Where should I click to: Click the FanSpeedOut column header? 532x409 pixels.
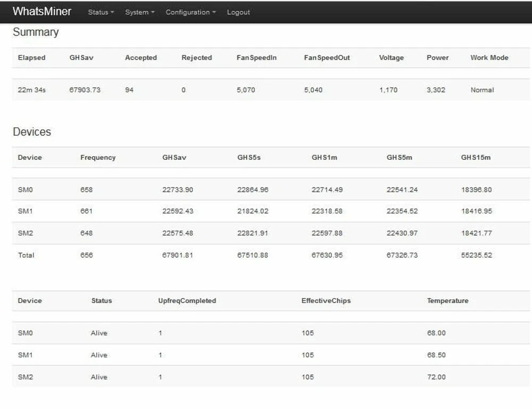pyautogui.click(x=327, y=58)
